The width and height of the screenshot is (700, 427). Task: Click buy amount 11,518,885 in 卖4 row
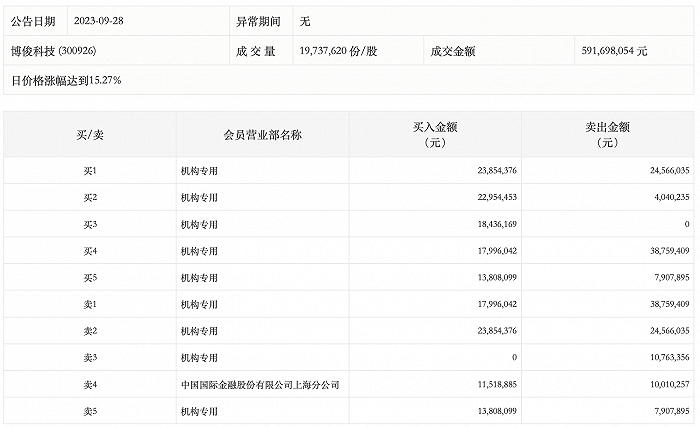coord(490,384)
